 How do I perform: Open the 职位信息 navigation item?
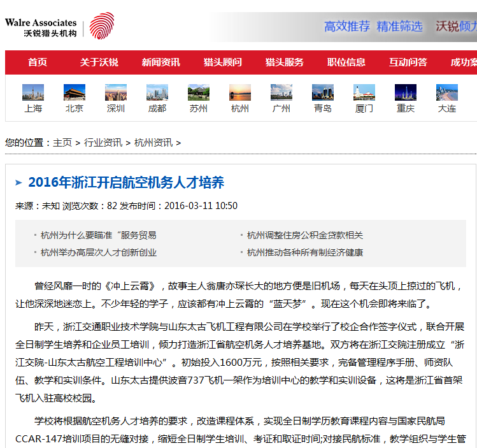tap(346, 62)
